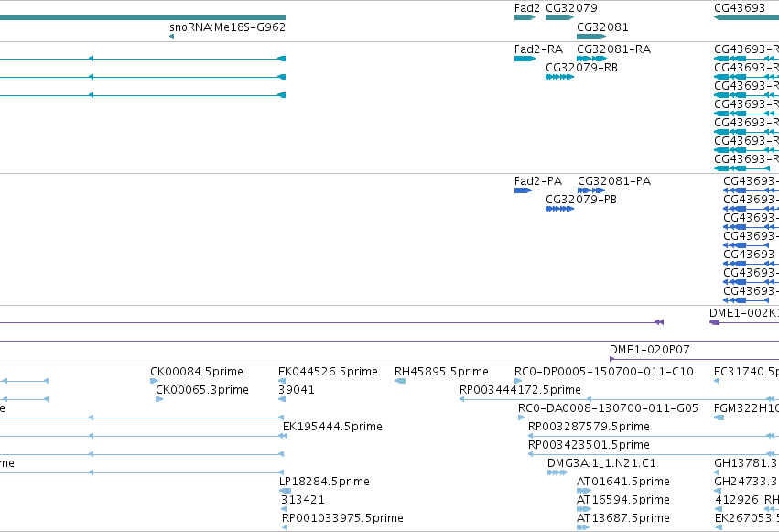The height and width of the screenshot is (532, 779).
Task: Click the CG32079-RB exon glyph
Action: pyautogui.click(x=559, y=77)
